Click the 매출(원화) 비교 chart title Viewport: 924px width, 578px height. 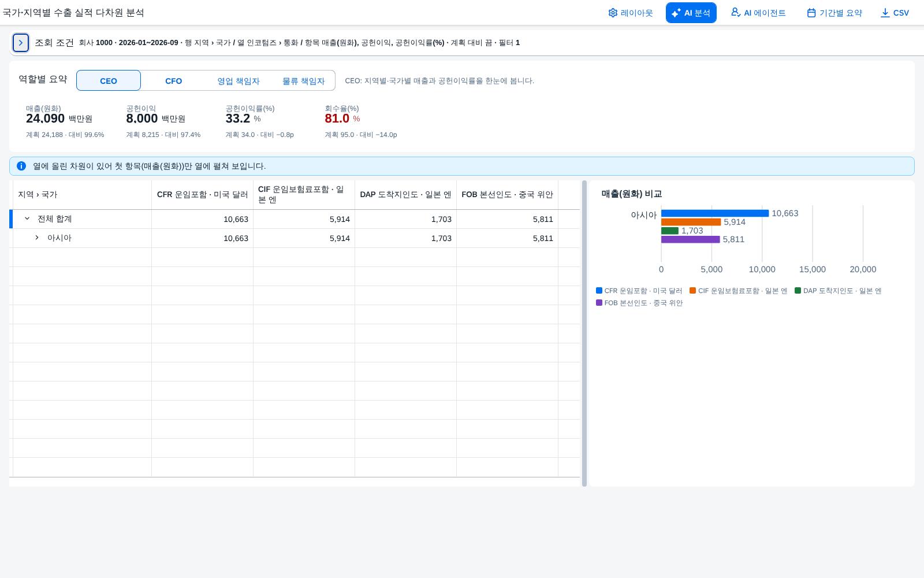coord(632,194)
